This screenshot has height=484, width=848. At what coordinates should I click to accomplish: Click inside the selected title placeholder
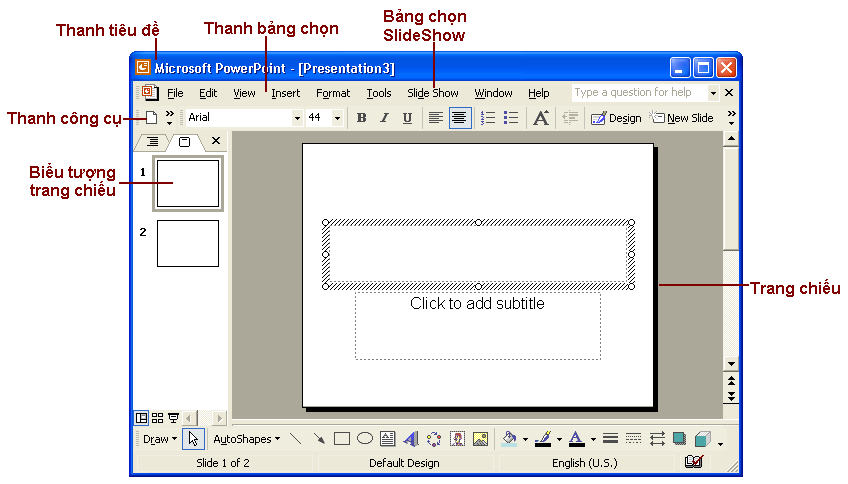pyautogui.click(x=478, y=254)
